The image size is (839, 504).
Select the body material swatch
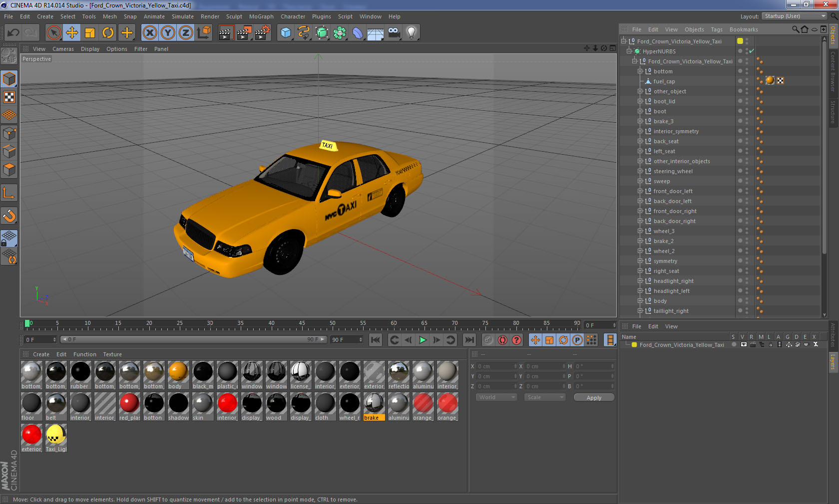[x=178, y=375]
